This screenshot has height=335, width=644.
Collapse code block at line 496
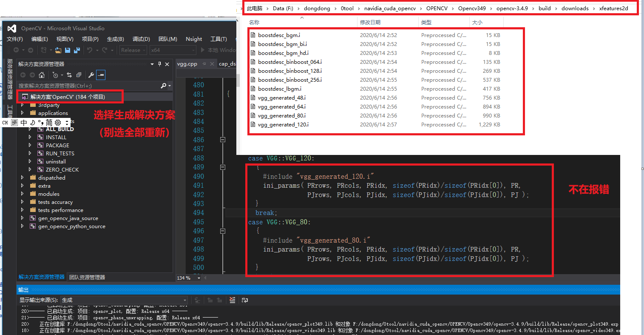coord(222,231)
